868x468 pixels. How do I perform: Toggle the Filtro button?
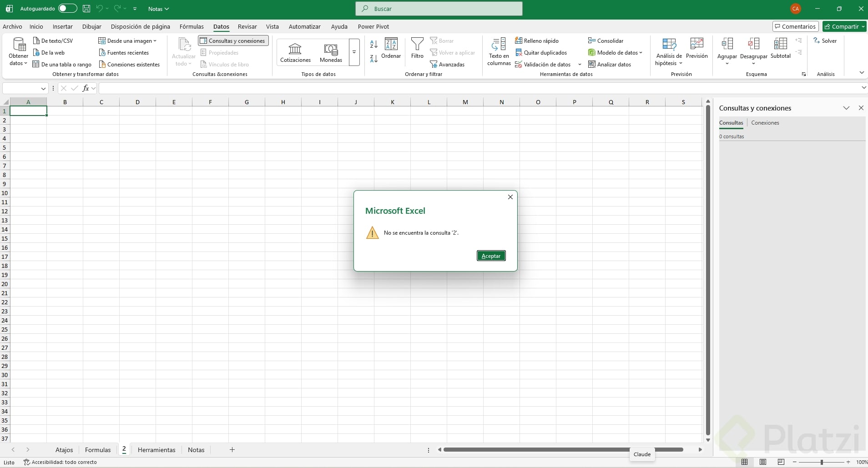[417, 48]
